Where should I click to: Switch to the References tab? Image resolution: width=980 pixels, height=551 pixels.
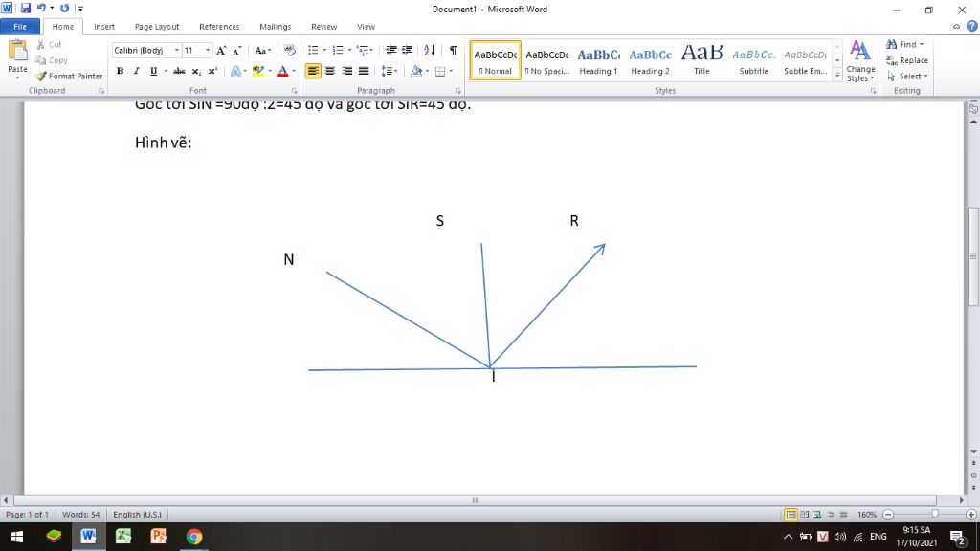(x=219, y=26)
